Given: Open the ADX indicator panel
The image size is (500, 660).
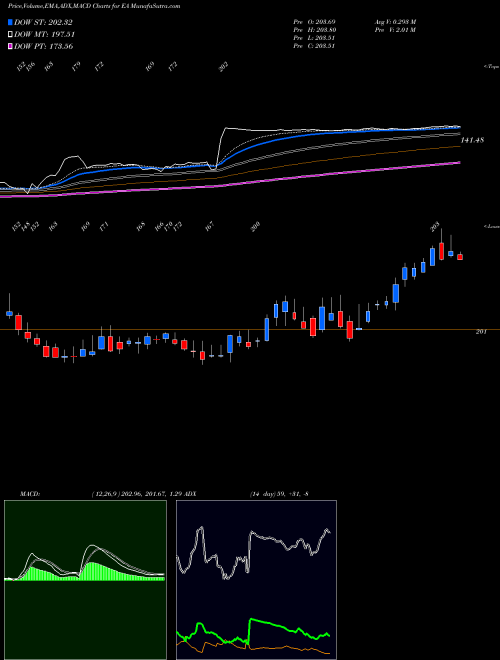Looking at the screenshot, I should [256, 580].
